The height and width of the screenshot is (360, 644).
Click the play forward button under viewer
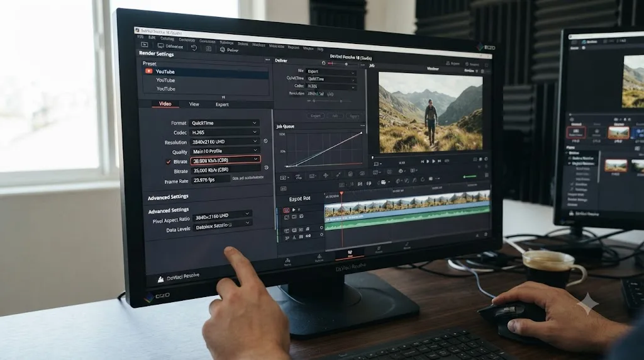tap(433, 162)
